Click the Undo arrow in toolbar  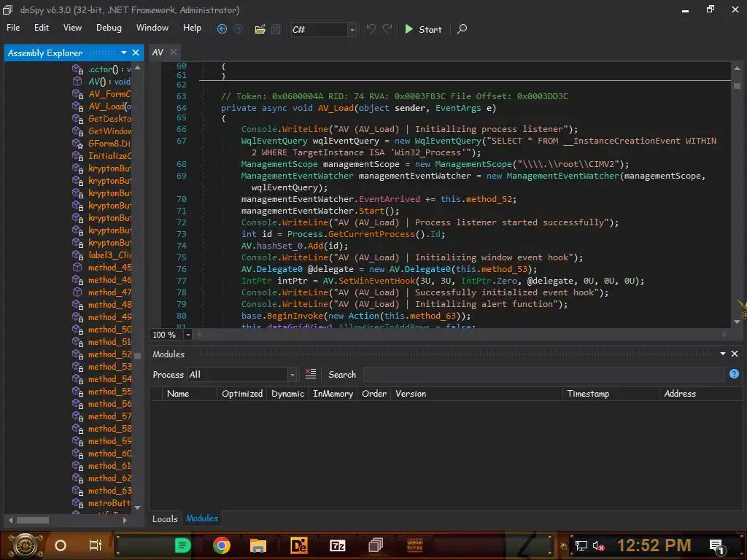click(x=371, y=29)
